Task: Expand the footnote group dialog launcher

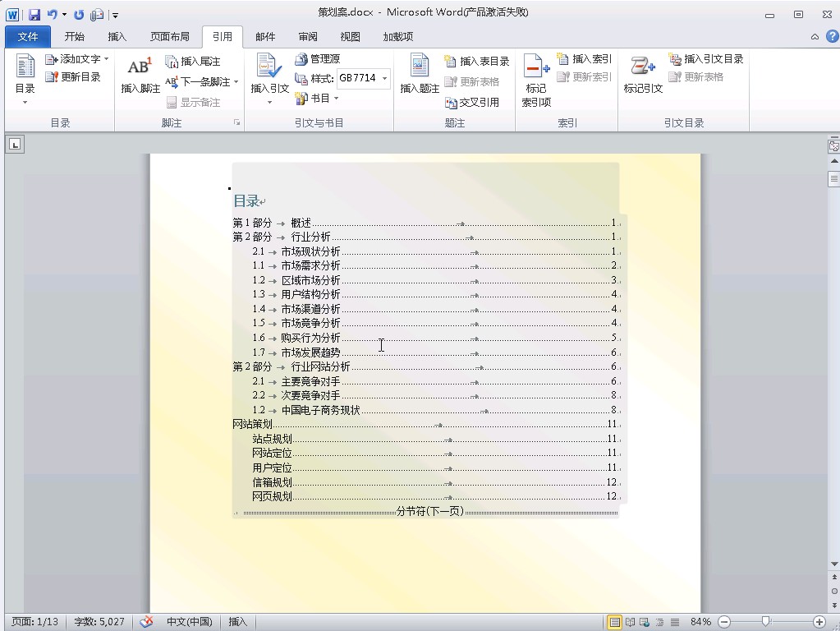Action: coord(236,123)
